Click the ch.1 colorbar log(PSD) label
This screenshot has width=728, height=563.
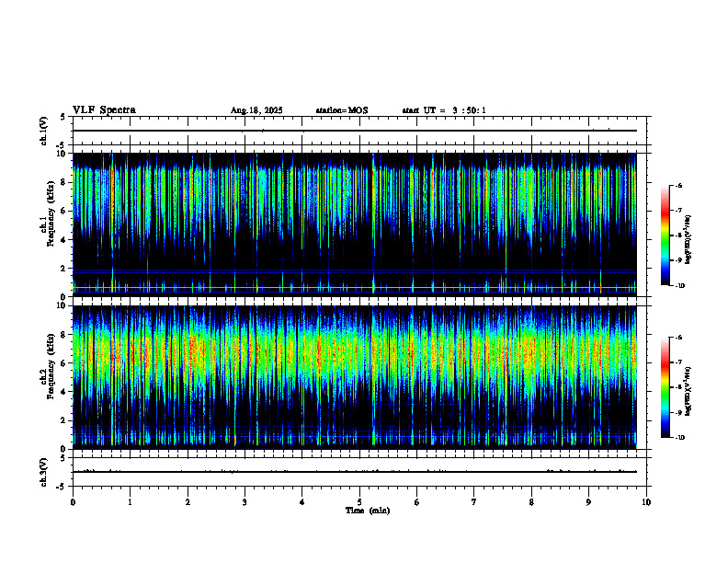pyautogui.click(x=688, y=239)
